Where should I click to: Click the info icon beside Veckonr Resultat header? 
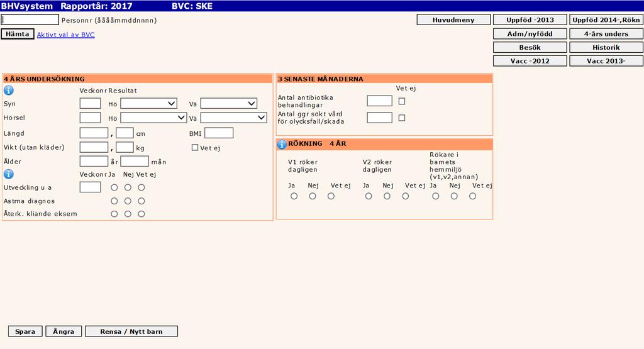pyautogui.click(x=9, y=91)
